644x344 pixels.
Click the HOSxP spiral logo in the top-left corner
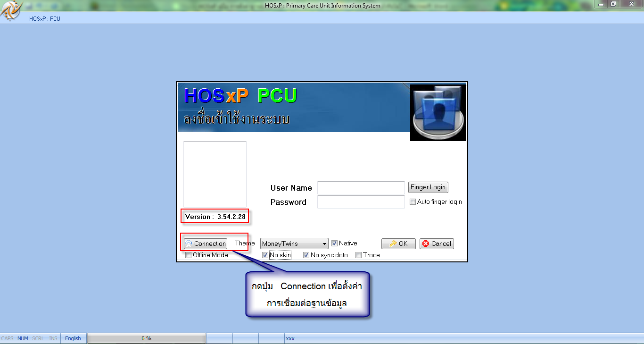pos(11,11)
